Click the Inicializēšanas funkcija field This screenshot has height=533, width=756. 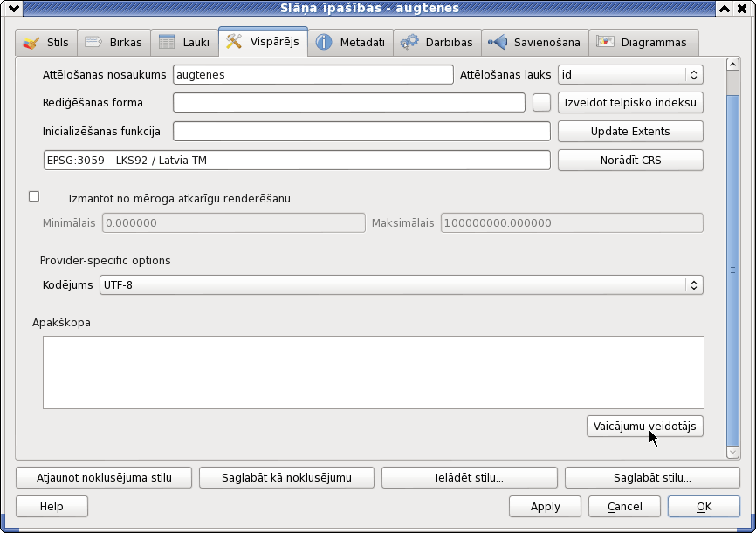point(361,132)
